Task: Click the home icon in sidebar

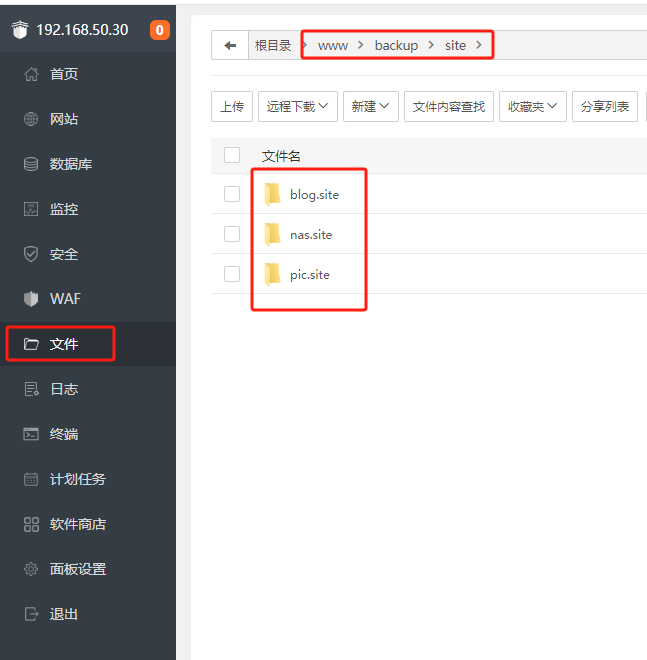Action: click(31, 74)
